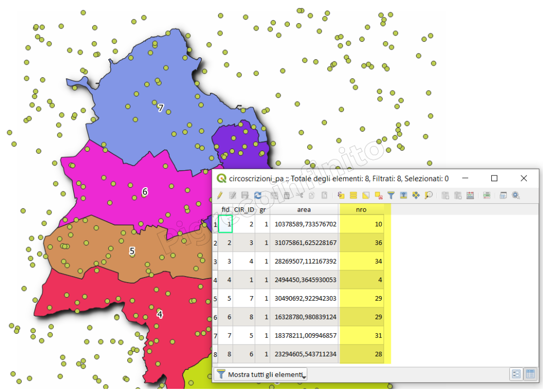Image resolution: width=546 pixels, height=392 pixels.
Task: Click the CIR_ID column header
Action: click(243, 210)
